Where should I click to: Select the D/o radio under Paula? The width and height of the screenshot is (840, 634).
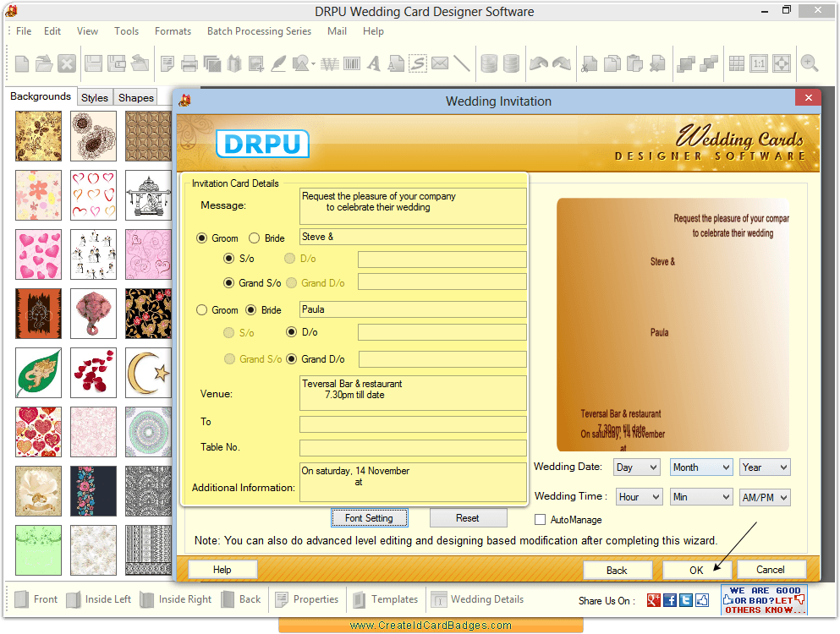(292, 332)
